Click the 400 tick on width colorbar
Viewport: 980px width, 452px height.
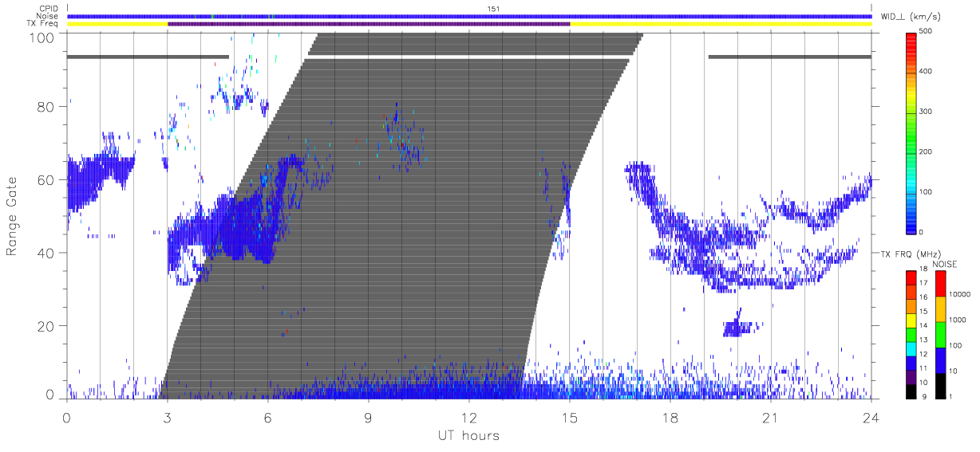(x=927, y=71)
